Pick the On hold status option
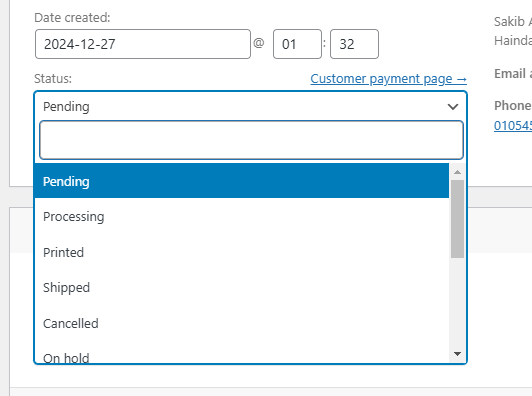This screenshot has width=532, height=396. click(242, 356)
